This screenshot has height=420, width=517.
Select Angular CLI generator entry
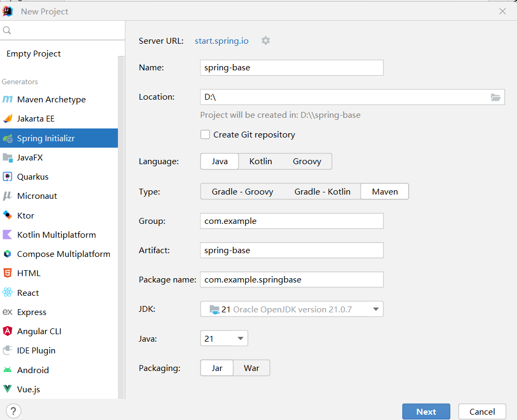point(59,331)
